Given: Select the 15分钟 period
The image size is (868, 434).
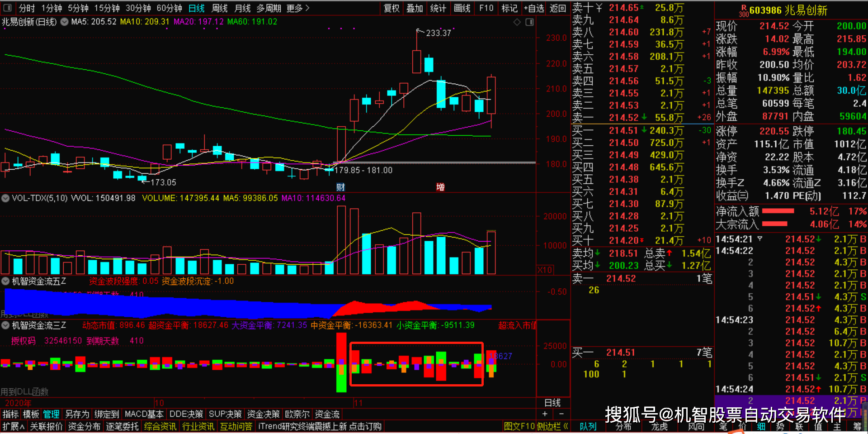Looking at the screenshot, I should coord(107,8).
